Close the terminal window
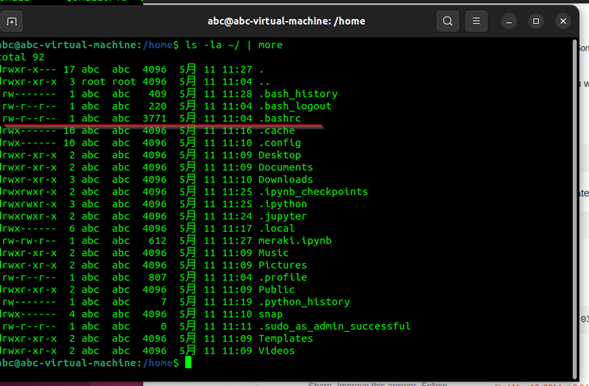 tap(563, 21)
